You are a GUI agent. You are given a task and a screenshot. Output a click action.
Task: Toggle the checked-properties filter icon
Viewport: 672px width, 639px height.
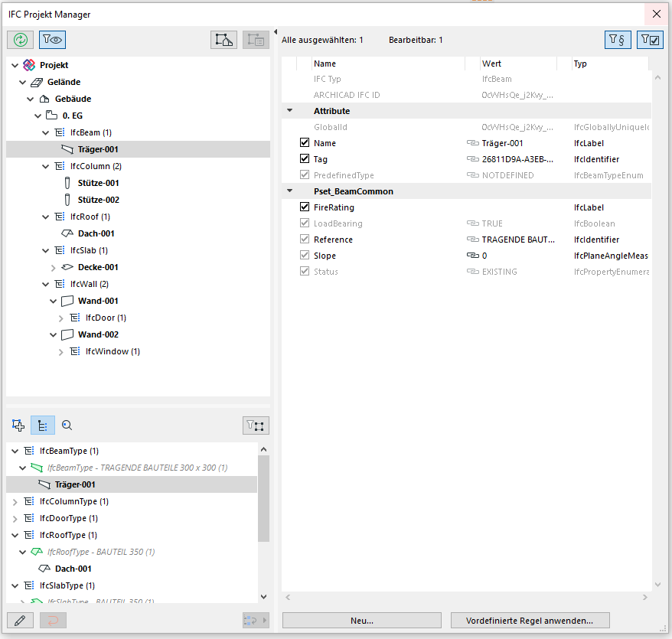(650, 40)
